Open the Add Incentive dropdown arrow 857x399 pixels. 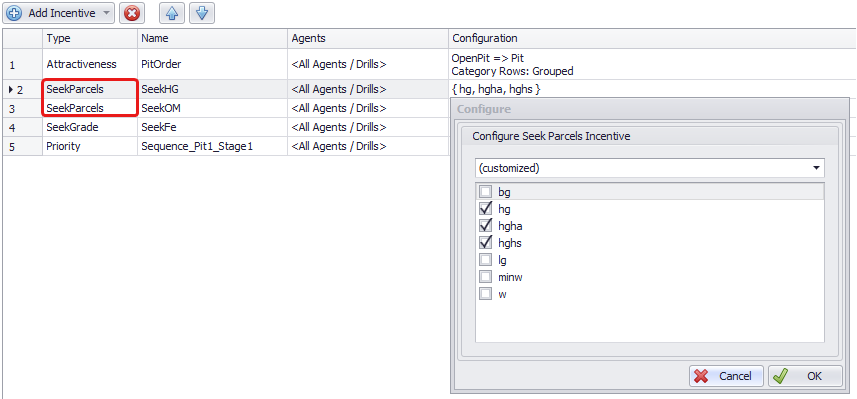pyautogui.click(x=106, y=13)
